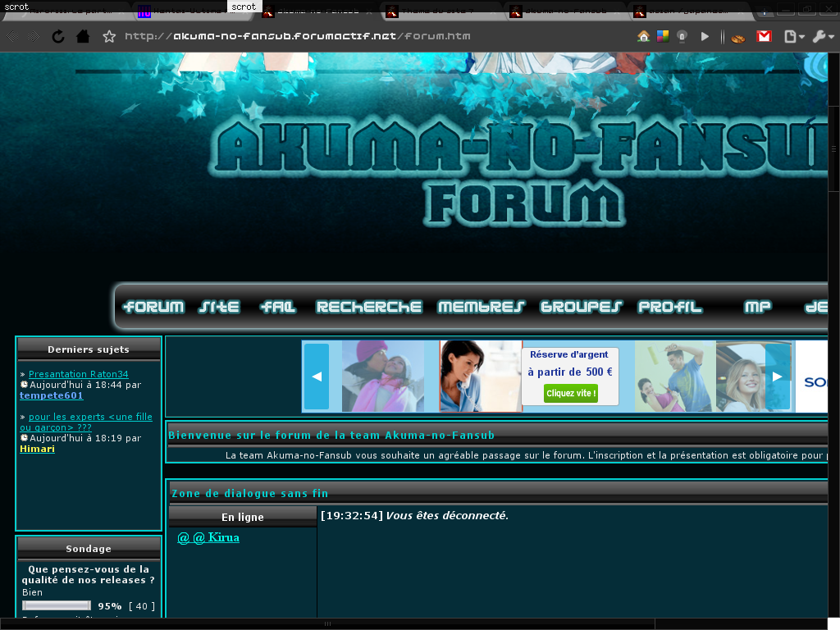840x630 pixels.
Task: Click the 'Derniers sujets' panel header
Action: (x=89, y=349)
